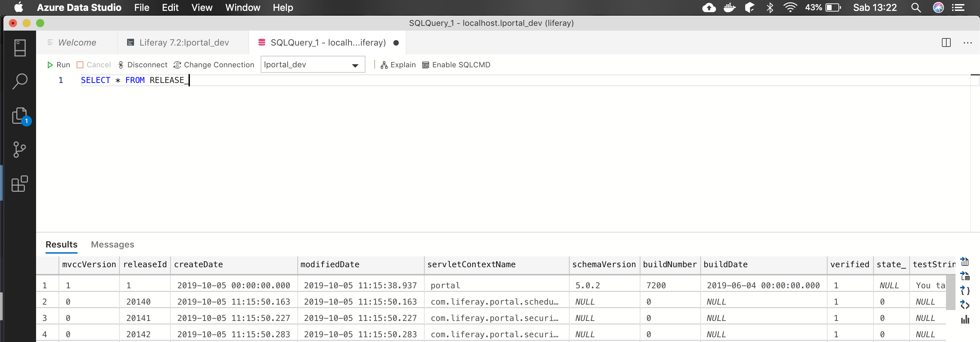Open the Messages tab
Image resolution: width=980 pixels, height=342 pixels.
(113, 244)
